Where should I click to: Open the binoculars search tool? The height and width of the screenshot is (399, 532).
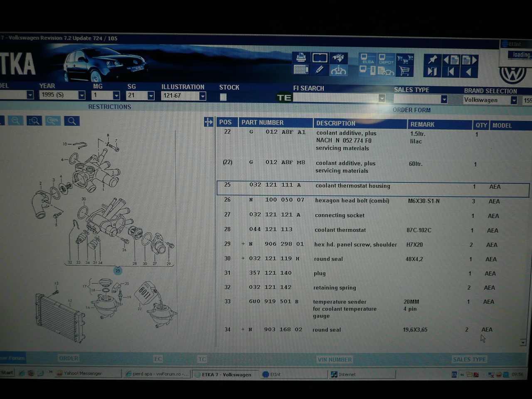pyautogui.click(x=339, y=58)
